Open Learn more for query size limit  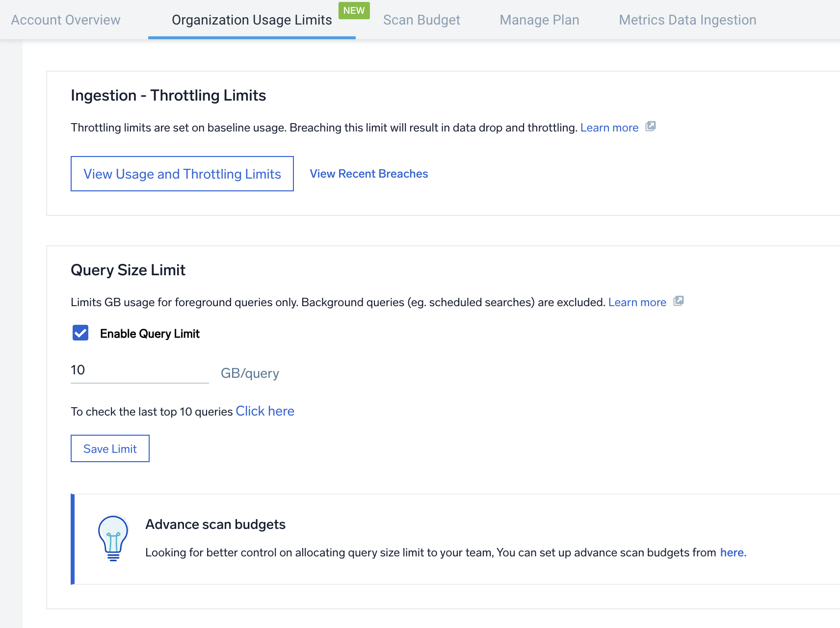click(x=637, y=302)
